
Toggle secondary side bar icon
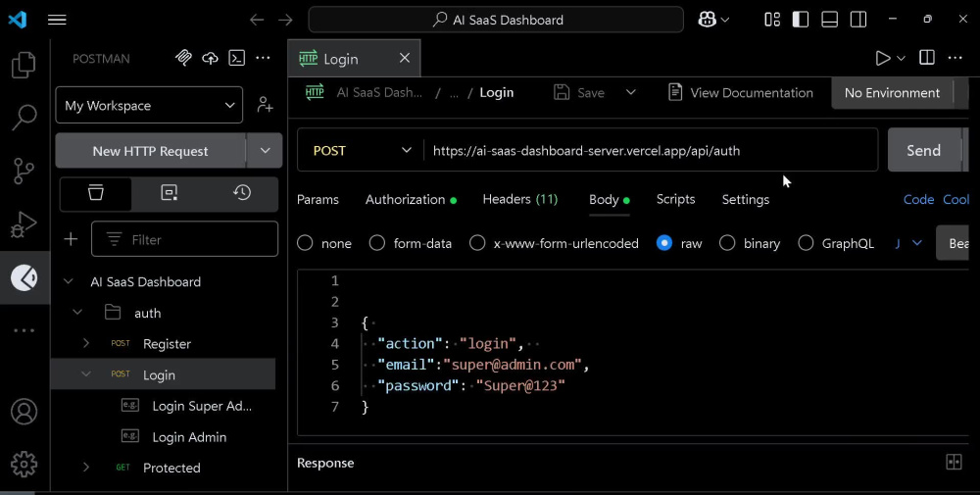click(x=858, y=20)
